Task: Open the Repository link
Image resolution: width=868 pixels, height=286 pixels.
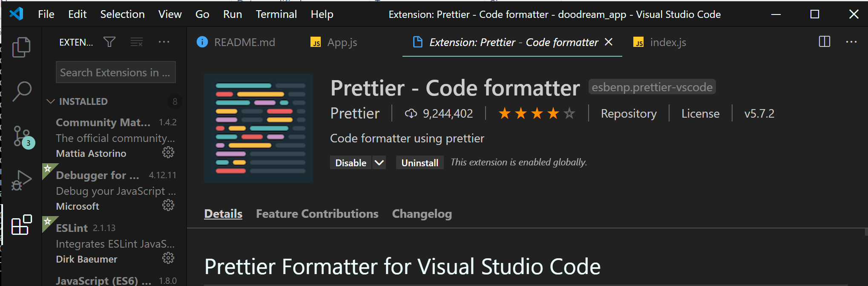Action: [629, 113]
